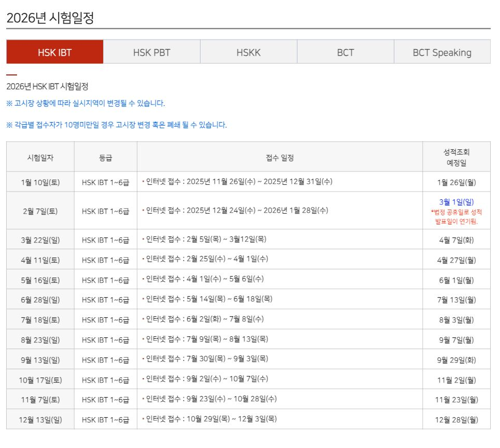
Task: Click registration period 2월 5일(목) ~ 3월12일(목)
Action: [x=205, y=239]
